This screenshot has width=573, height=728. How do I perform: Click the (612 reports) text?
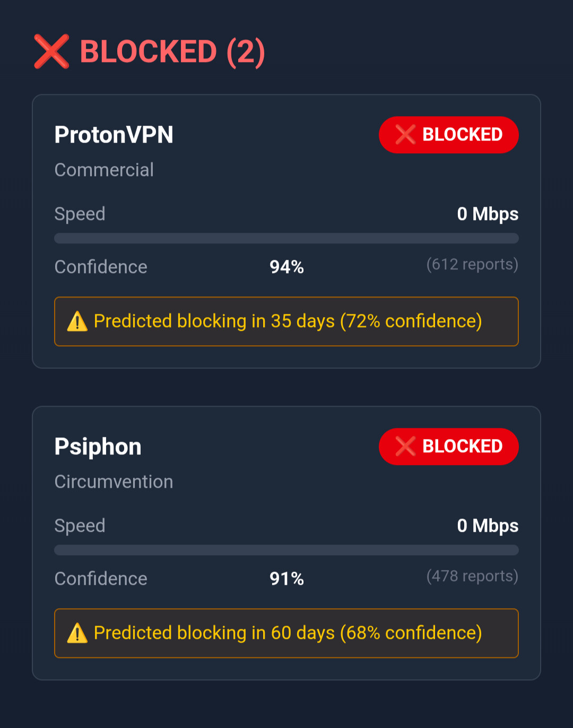472,264
